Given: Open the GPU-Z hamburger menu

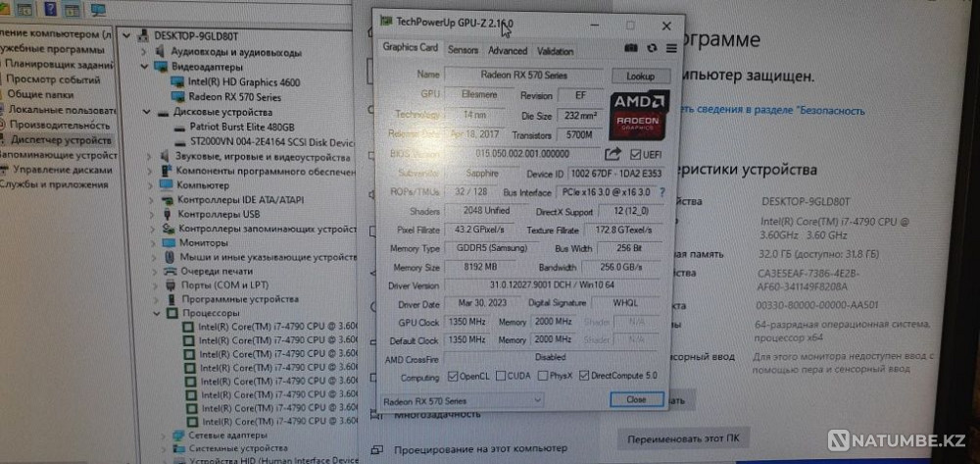Looking at the screenshot, I should coord(672,49).
